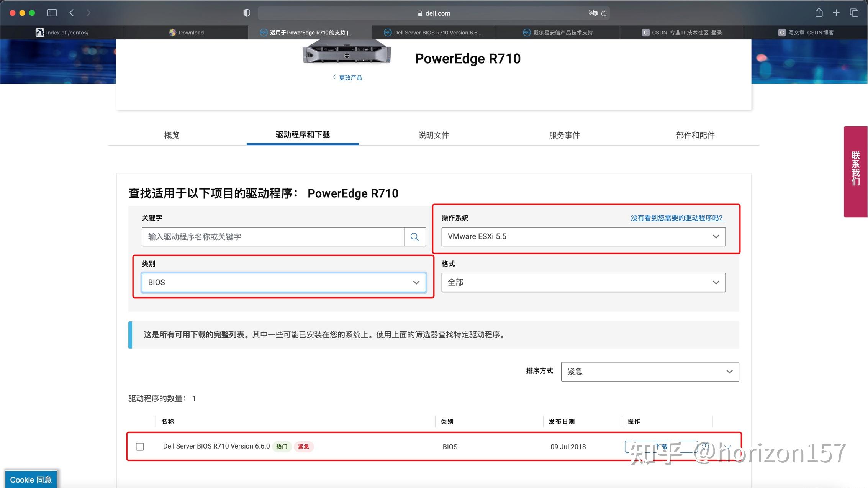Open the 类别 dropdown set to BIOS
This screenshot has height=488, width=868.
pyautogui.click(x=284, y=283)
